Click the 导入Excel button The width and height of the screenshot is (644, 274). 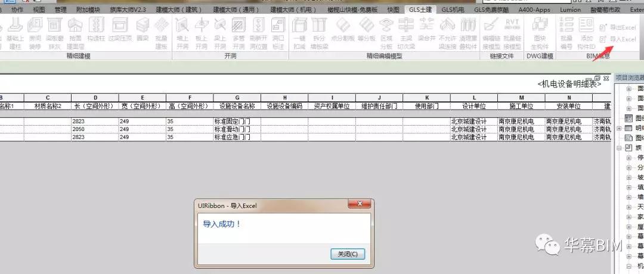pyautogui.click(x=618, y=39)
